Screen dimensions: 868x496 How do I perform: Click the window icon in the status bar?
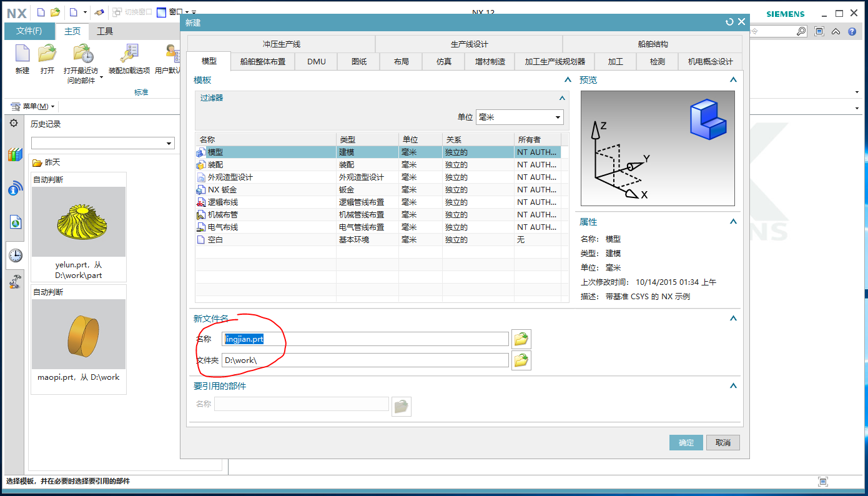coord(823,482)
